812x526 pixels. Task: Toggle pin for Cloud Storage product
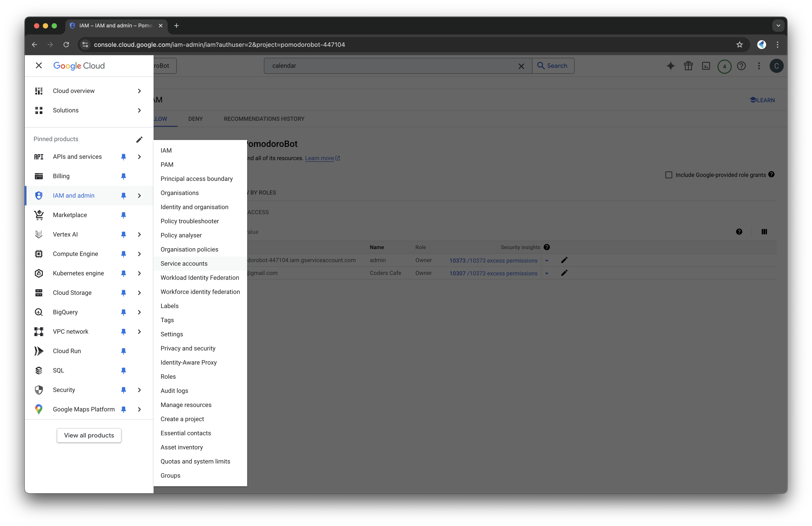tap(123, 293)
